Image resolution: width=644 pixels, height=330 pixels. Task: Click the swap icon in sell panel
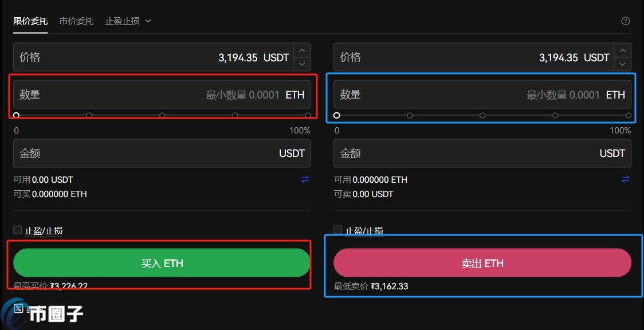(x=626, y=179)
